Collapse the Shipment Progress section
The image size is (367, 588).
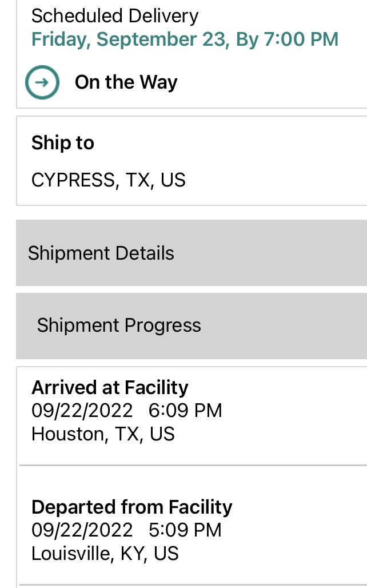click(x=119, y=325)
